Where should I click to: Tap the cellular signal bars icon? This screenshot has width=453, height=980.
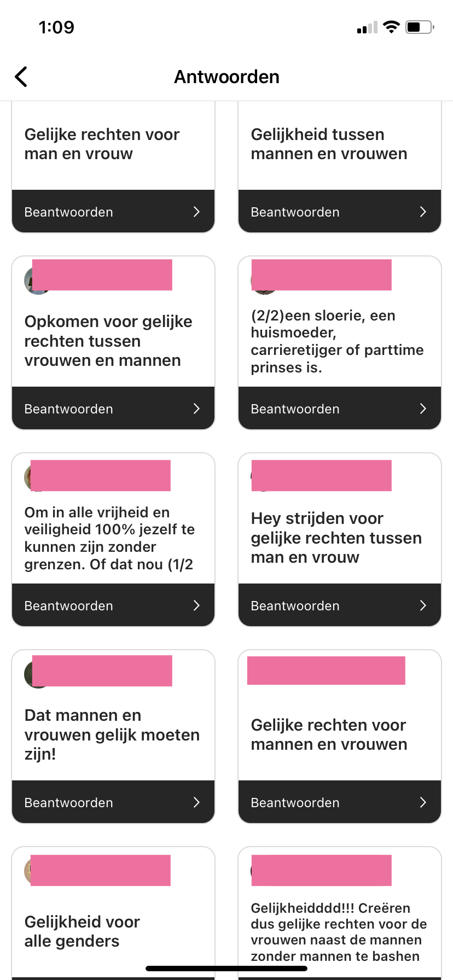[x=367, y=27]
